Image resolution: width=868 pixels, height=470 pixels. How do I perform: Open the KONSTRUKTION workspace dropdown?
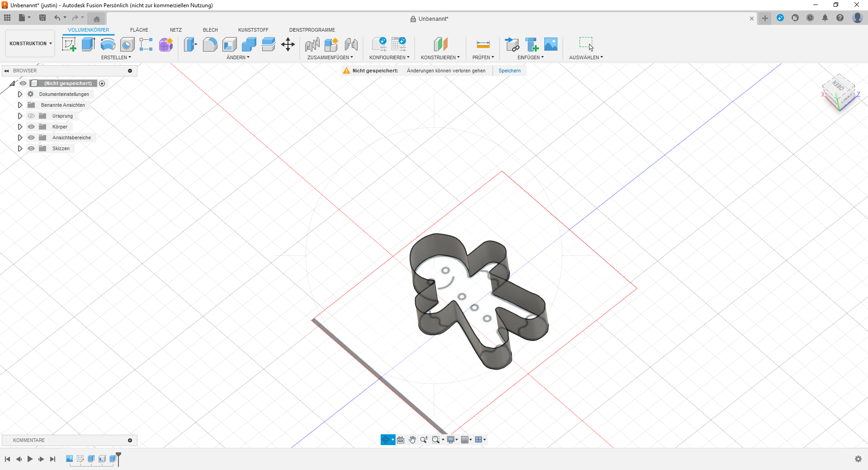tap(30, 43)
